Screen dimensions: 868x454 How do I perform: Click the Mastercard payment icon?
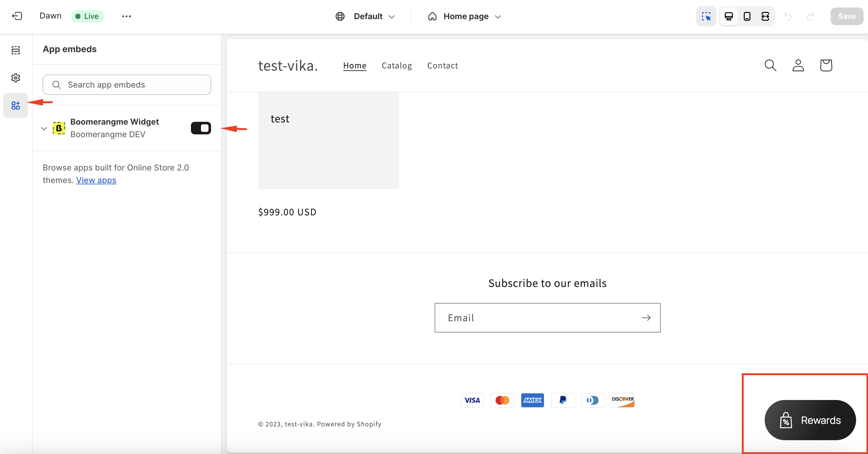click(502, 400)
